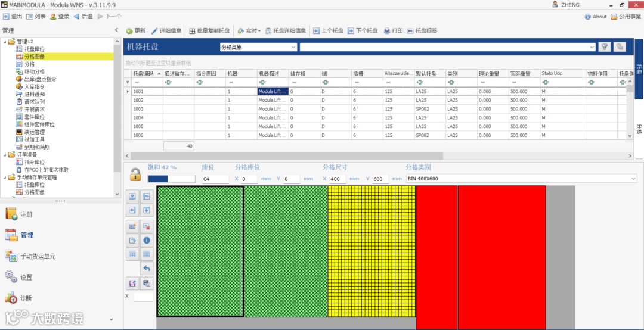This screenshot has width=644, height=330.
Task: Click the blue undo arrow button
Action: pyautogui.click(x=147, y=269)
